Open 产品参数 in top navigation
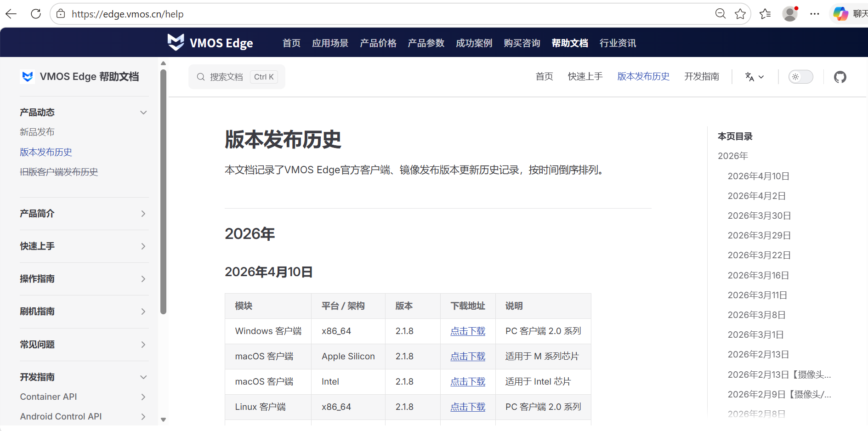Viewport: 868px width, 431px height. click(x=426, y=43)
